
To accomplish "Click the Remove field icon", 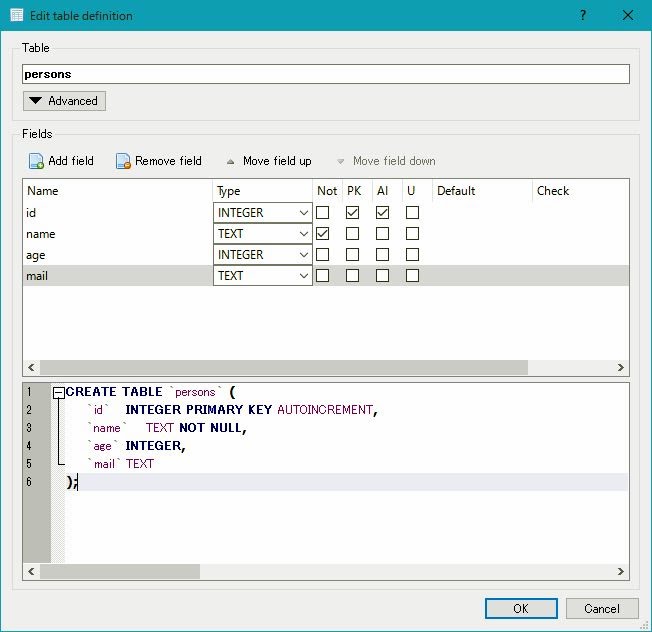I will [x=123, y=161].
